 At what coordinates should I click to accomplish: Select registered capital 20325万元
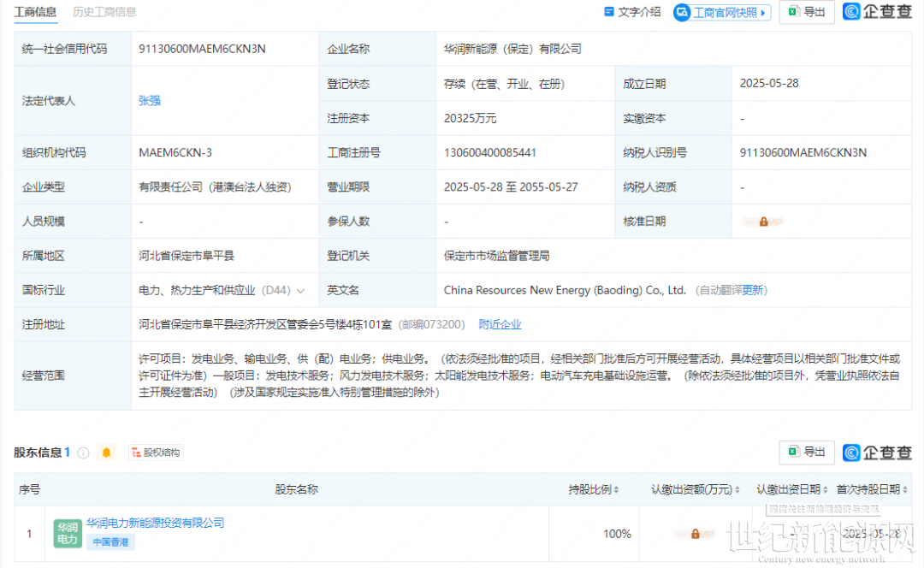tap(471, 118)
